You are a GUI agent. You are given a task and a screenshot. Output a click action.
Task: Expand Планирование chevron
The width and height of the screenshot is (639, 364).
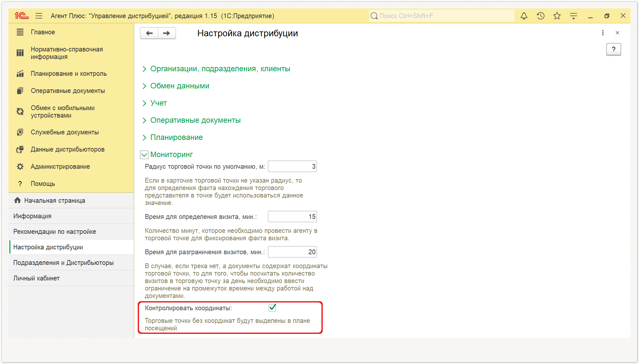coord(144,138)
